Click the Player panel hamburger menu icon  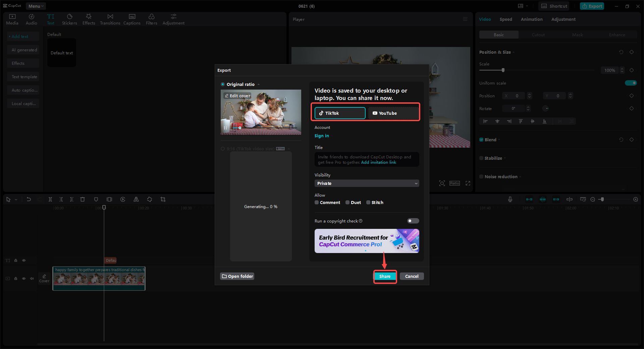coord(465,19)
